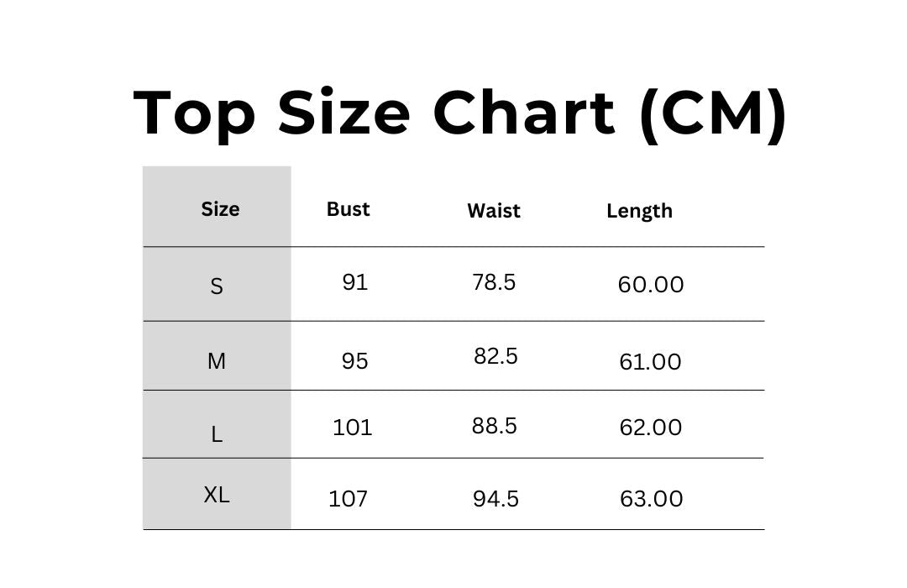Image resolution: width=907 pixels, height=588 pixels.
Task: Click length value 62.00
Action: point(650,428)
